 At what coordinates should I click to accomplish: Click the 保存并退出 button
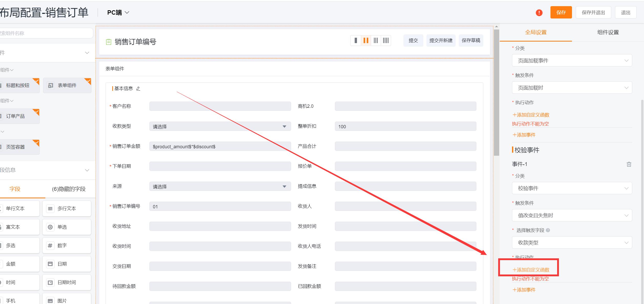tap(593, 12)
